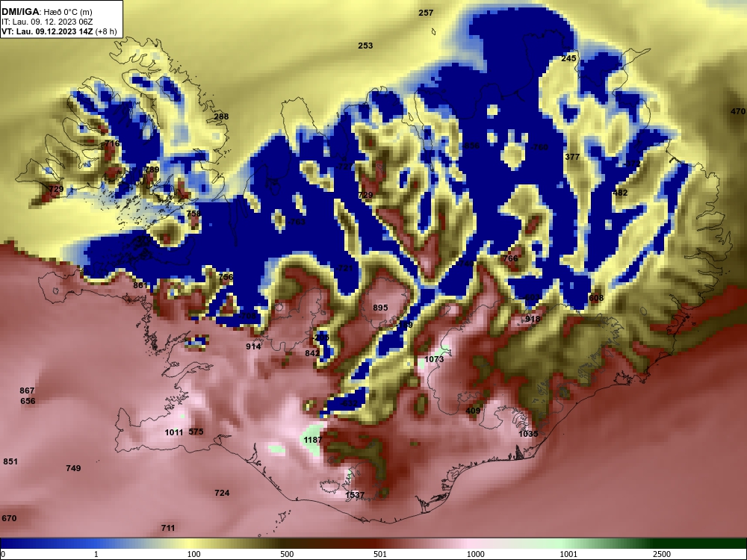This screenshot has width=747, height=560.
Task: Click the map value 918
Action: pos(533,319)
